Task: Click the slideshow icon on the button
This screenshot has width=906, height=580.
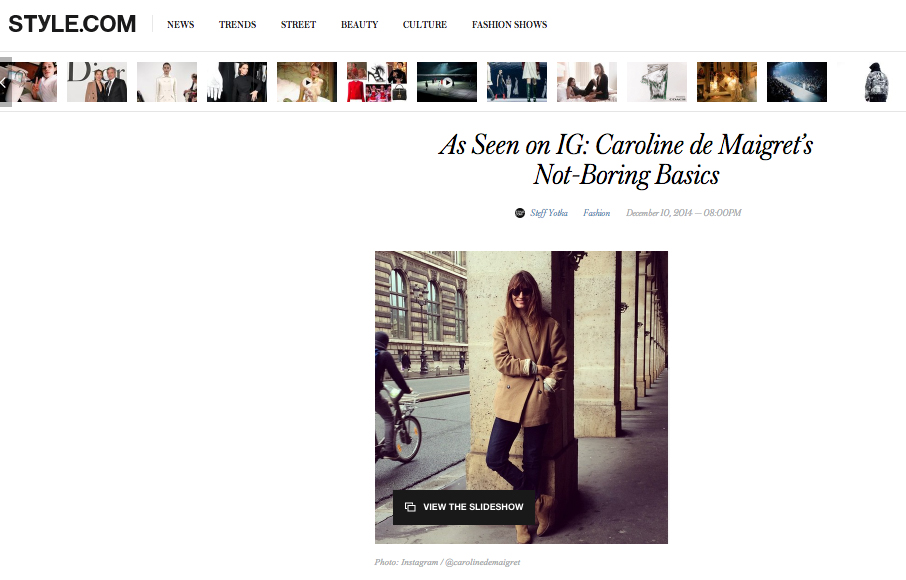Action: [x=410, y=507]
